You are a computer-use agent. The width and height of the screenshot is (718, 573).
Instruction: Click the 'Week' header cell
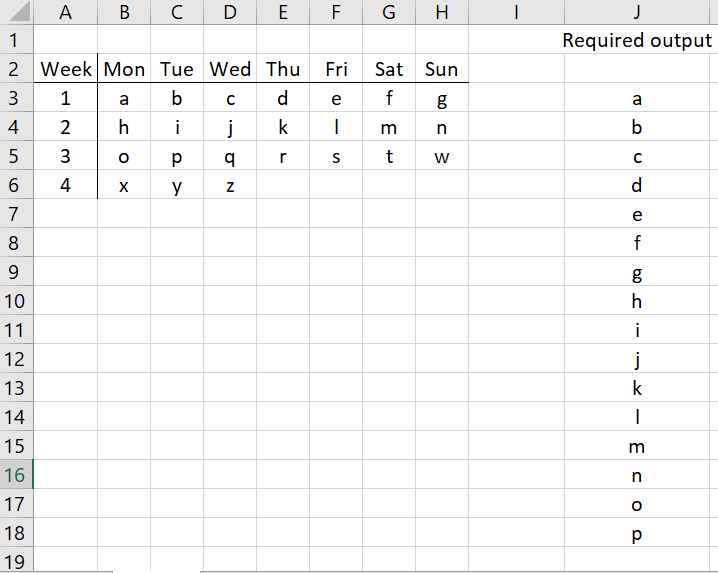(x=65, y=69)
